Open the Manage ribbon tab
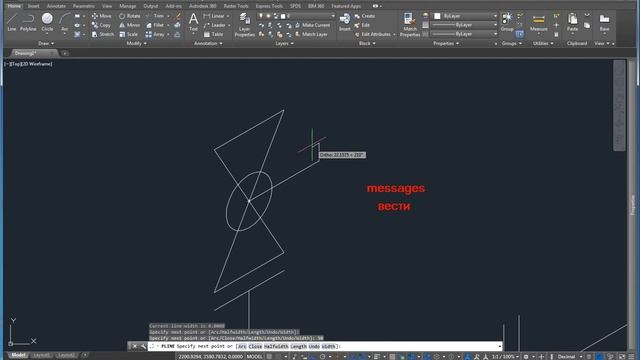The width and height of the screenshot is (640, 360). tap(128, 6)
